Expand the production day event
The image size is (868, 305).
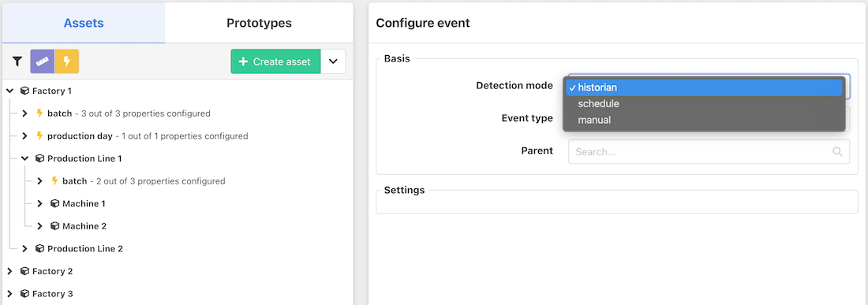tap(24, 136)
